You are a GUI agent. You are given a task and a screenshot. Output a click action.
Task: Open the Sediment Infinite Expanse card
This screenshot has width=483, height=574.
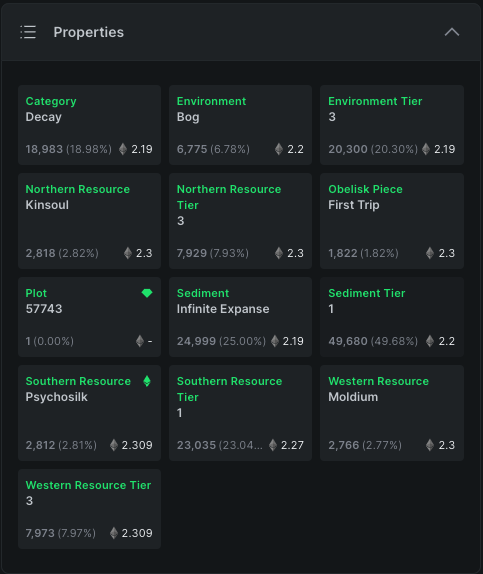point(240,317)
